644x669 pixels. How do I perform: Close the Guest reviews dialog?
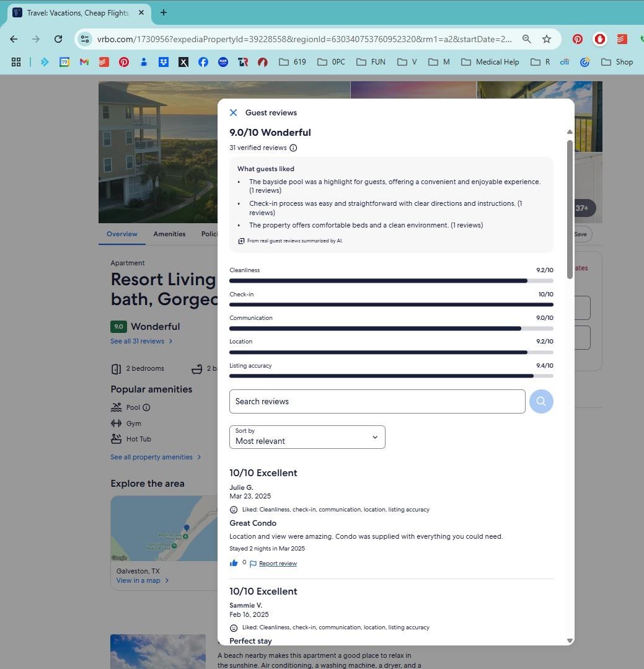pyautogui.click(x=233, y=112)
